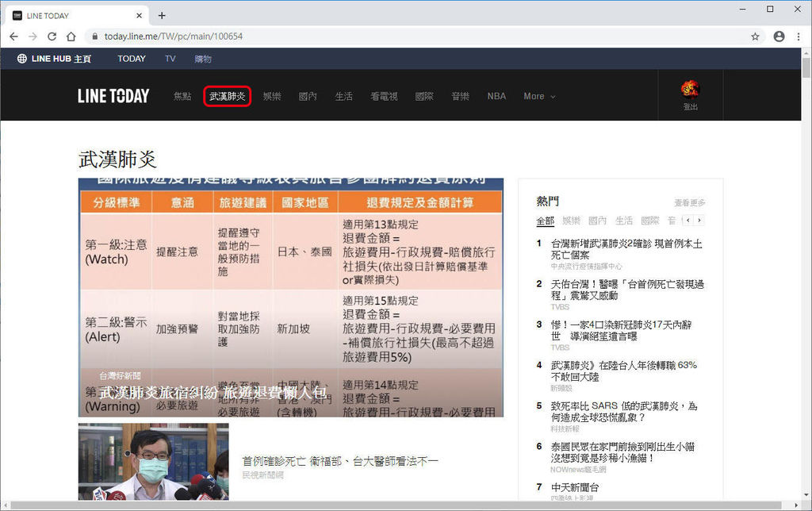The width and height of the screenshot is (812, 511).
Task: Open LINE HUB 主頁 link
Action: 55,59
